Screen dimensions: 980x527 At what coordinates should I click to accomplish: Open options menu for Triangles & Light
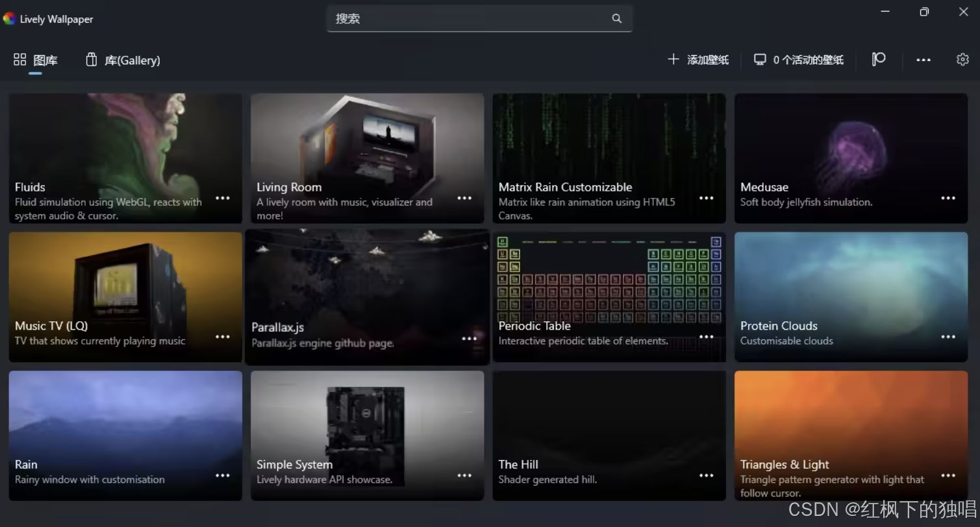pos(948,476)
